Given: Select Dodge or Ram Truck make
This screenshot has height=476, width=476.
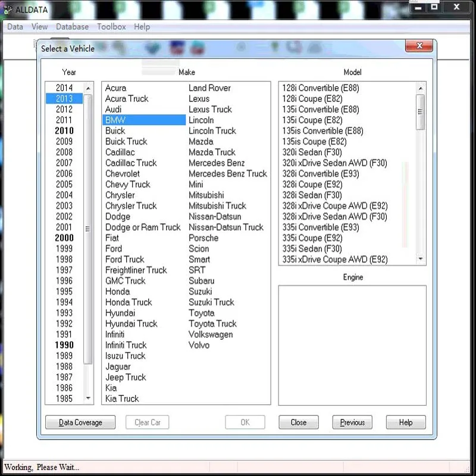Looking at the screenshot, I should point(143,227).
